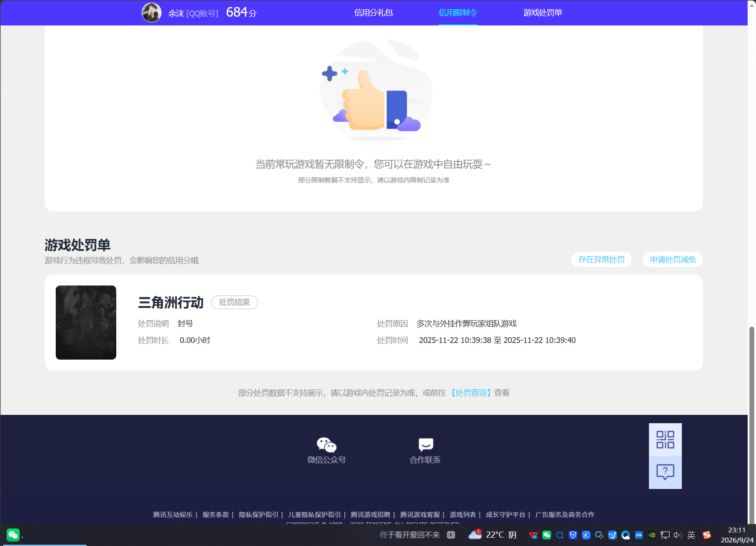Open the 腾讯游戏客服 footer link
This screenshot has height=546, width=756.
pos(420,514)
